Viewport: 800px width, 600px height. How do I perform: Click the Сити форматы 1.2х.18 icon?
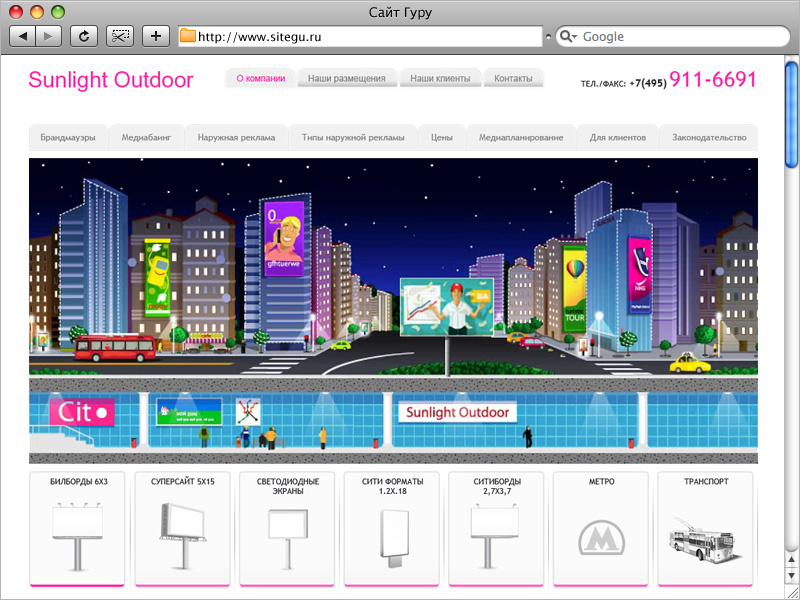pyautogui.click(x=394, y=538)
